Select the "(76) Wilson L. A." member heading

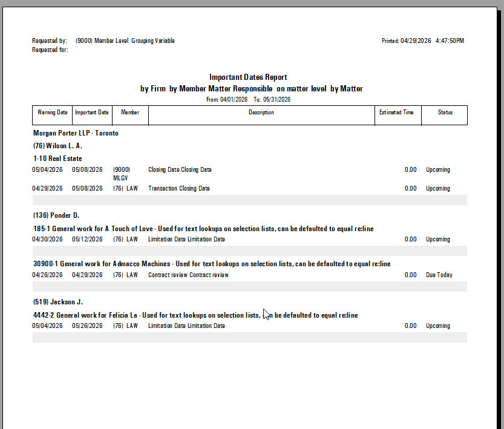click(x=58, y=146)
